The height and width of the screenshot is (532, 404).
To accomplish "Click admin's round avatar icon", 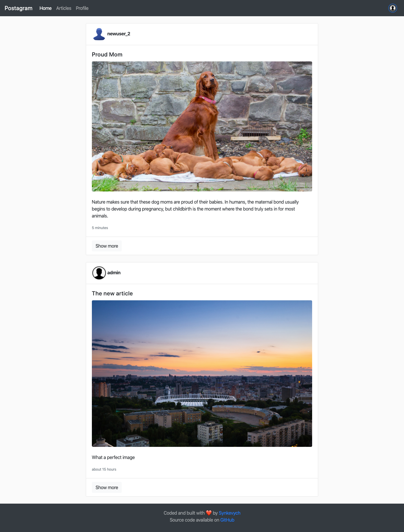I will pyautogui.click(x=99, y=273).
